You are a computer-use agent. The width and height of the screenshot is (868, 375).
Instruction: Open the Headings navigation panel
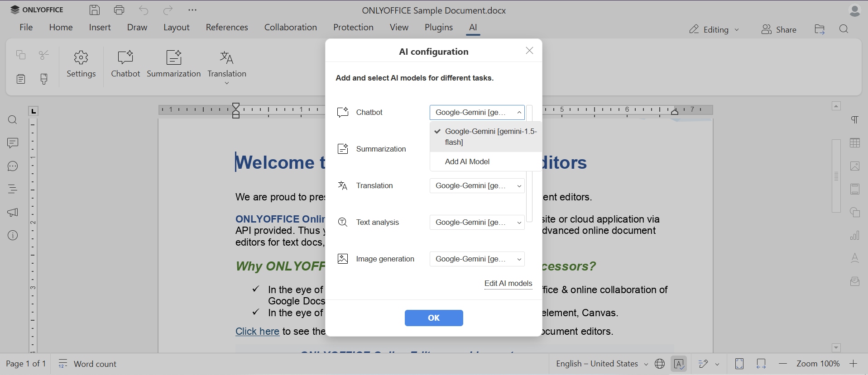tap(13, 189)
